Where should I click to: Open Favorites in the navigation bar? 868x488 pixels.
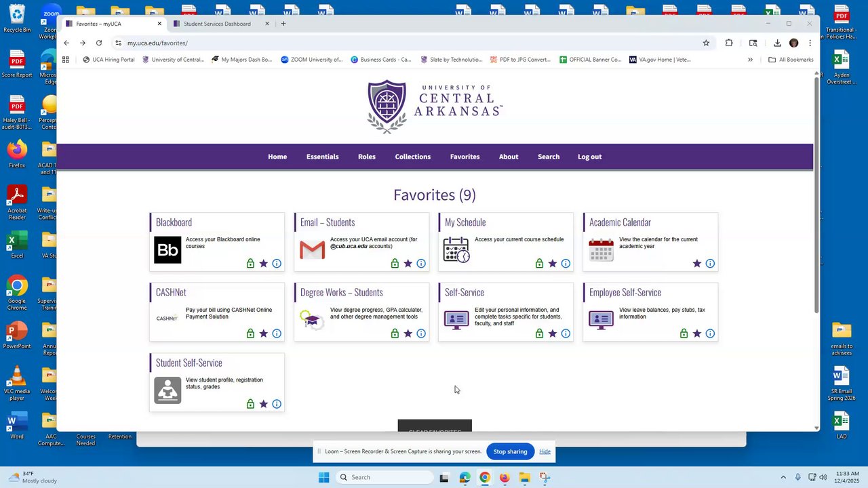[x=465, y=157]
